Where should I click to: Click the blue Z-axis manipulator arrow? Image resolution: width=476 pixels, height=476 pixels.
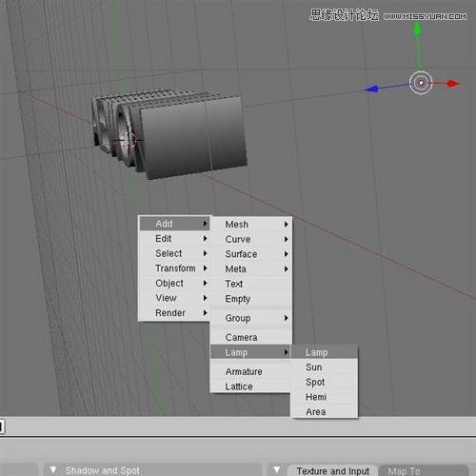[371, 89]
